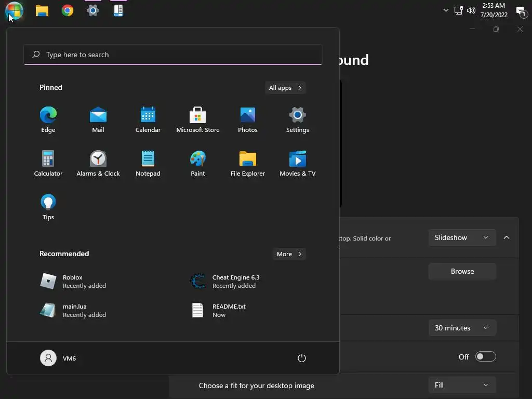
Task: Click the Browse button in Settings
Action: 462,271
